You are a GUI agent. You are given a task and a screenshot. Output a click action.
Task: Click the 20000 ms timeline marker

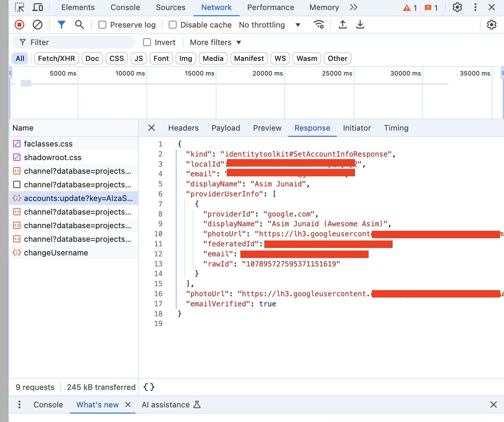pos(268,73)
